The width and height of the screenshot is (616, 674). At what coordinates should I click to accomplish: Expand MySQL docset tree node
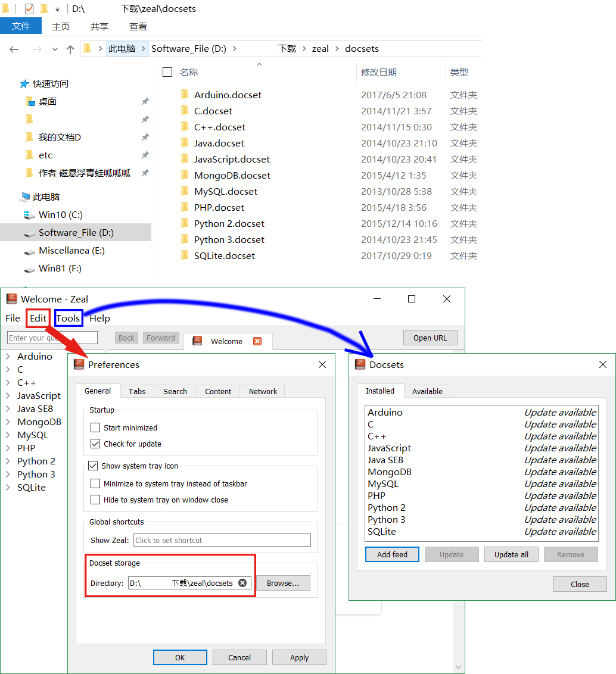pos(8,435)
